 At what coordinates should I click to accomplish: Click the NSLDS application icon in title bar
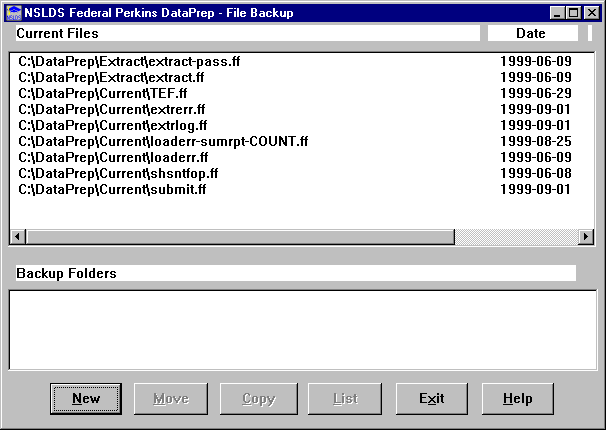(x=14, y=13)
